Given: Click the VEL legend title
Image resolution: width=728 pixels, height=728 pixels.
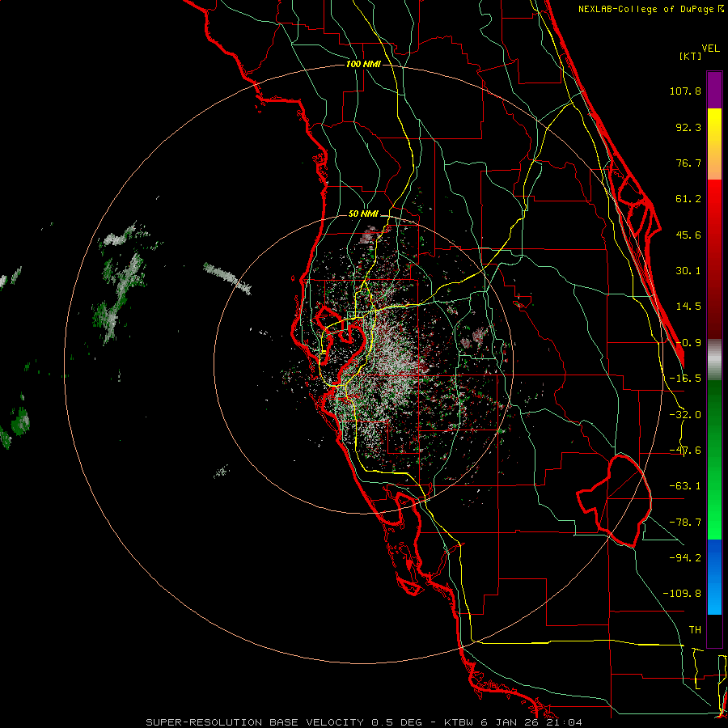Looking at the screenshot, I should point(710,49).
